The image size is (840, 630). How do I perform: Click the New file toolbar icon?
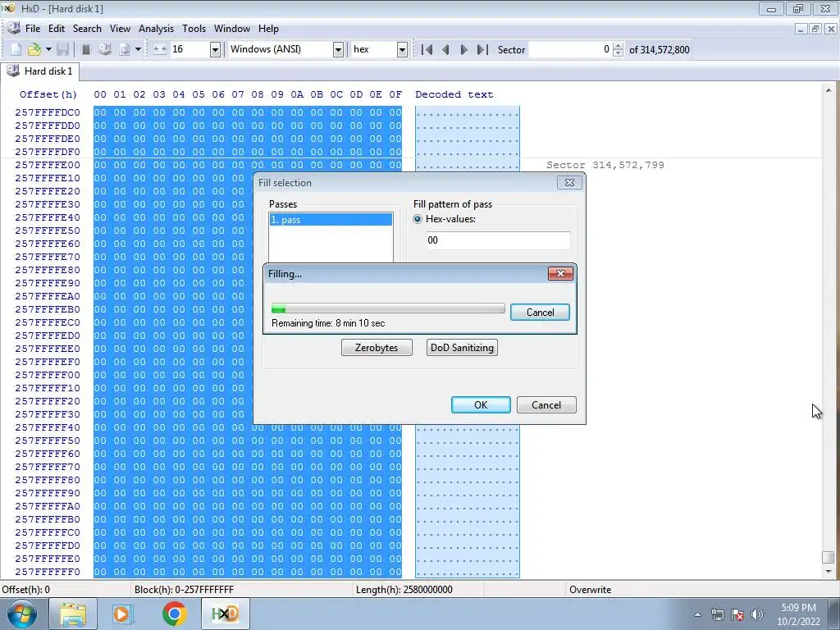click(x=16, y=49)
